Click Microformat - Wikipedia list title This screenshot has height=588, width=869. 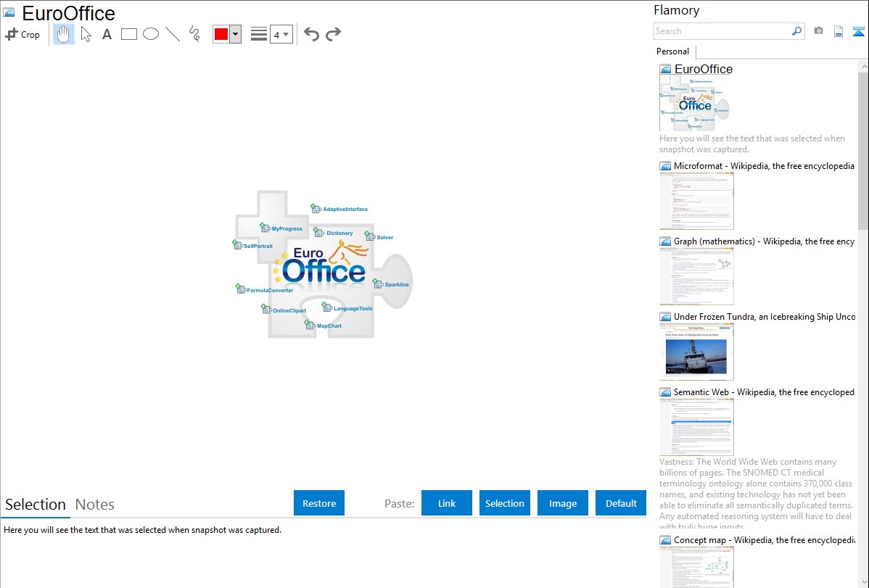(764, 166)
